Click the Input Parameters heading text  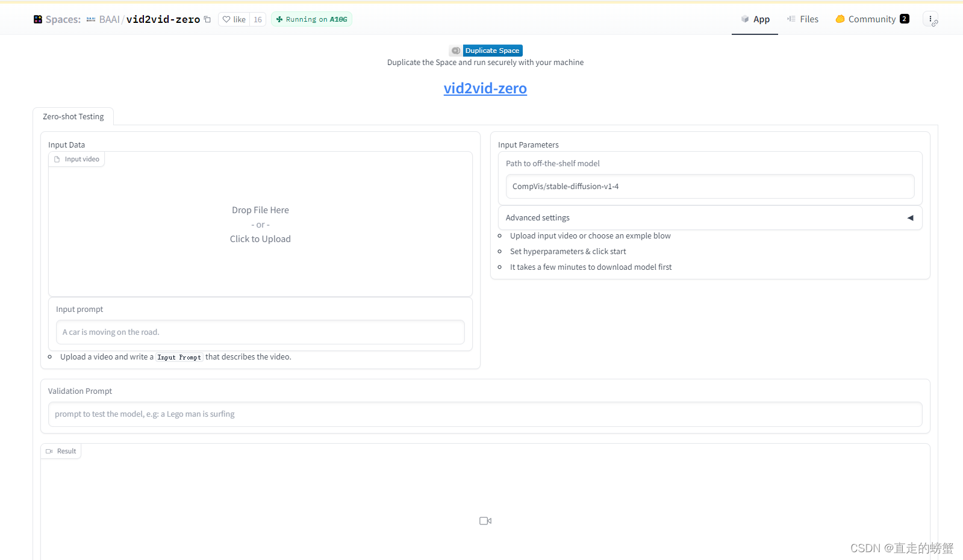528,145
